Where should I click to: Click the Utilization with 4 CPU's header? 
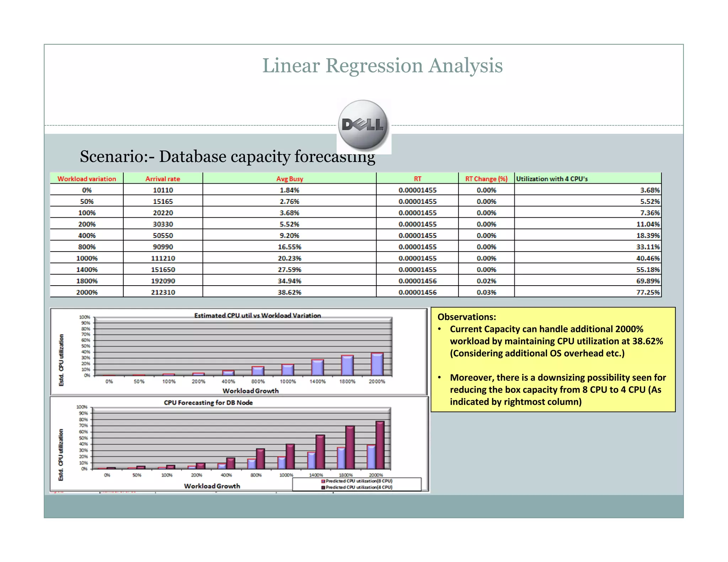tap(552, 179)
